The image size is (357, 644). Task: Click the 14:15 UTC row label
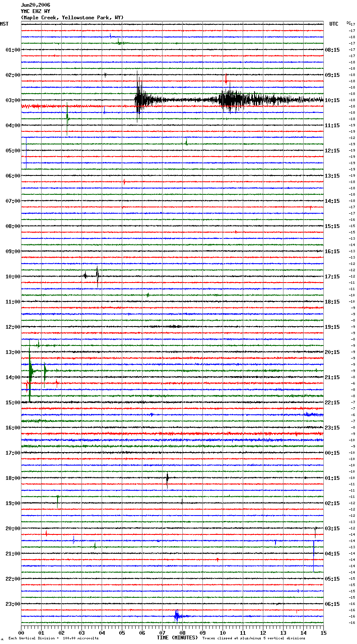tap(332, 201)
